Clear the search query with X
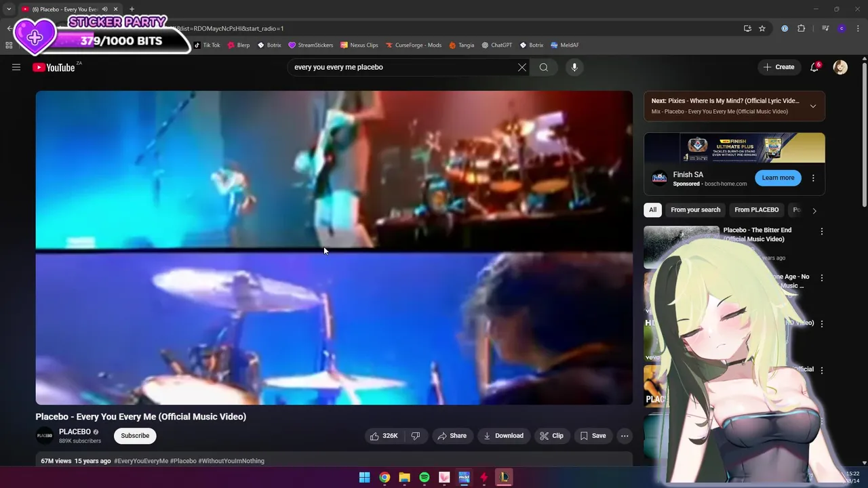 point(522,67)
